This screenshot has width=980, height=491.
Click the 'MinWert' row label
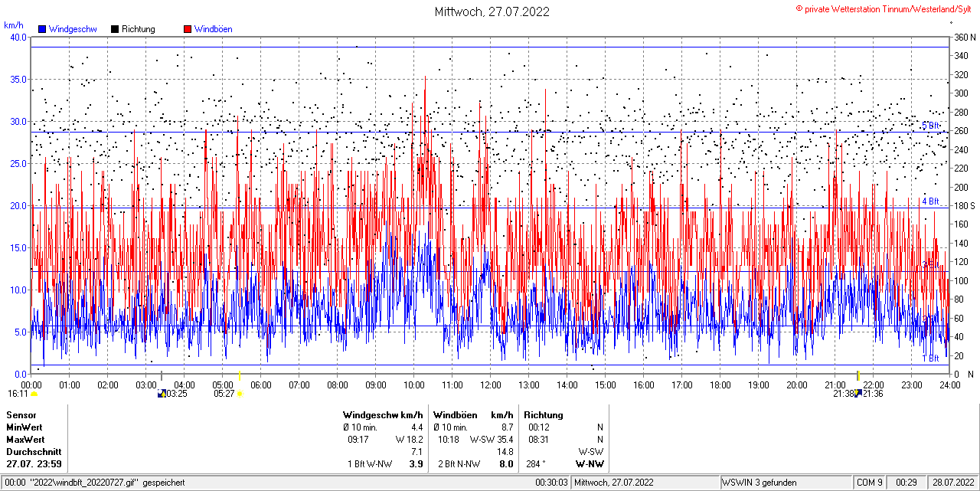24,427
